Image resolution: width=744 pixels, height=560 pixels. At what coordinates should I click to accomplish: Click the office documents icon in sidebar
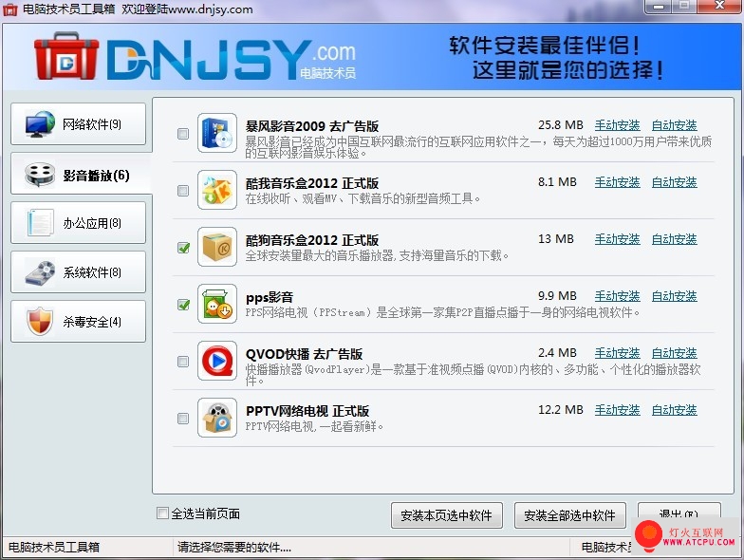click(x=40, y=222)
